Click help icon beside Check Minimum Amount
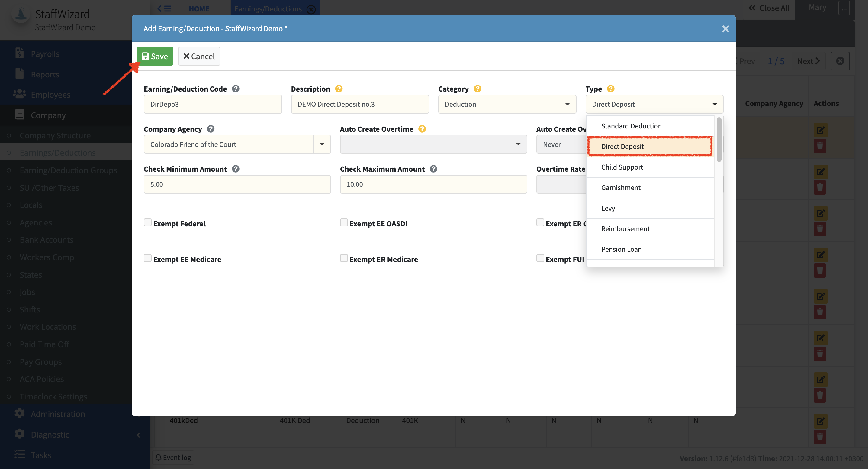Screen dimensions: 868x469 pos(236,169)
